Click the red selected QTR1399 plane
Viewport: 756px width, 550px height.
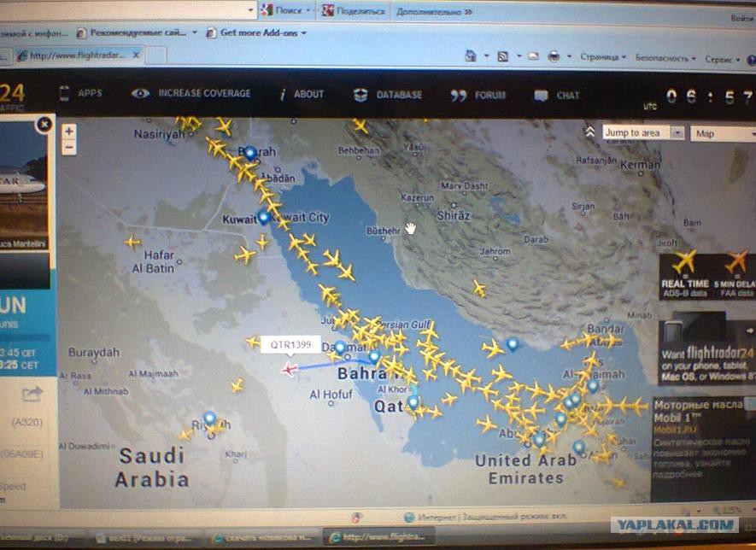[x=290, y=369]
